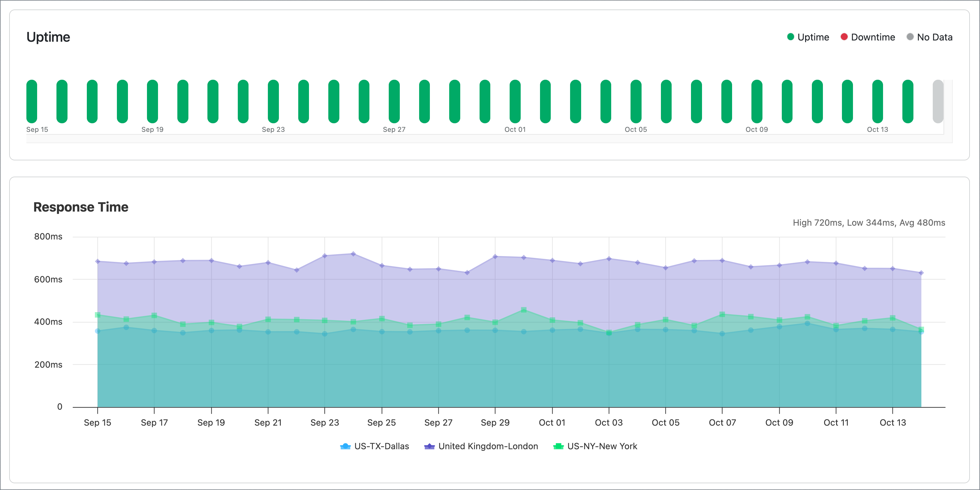Select the Sep 15 uptime bar
This screenshot has height=490, width=980.
(x=32, y=101)
